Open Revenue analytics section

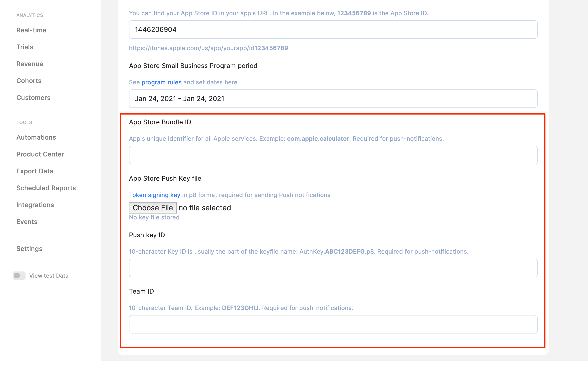30,64
